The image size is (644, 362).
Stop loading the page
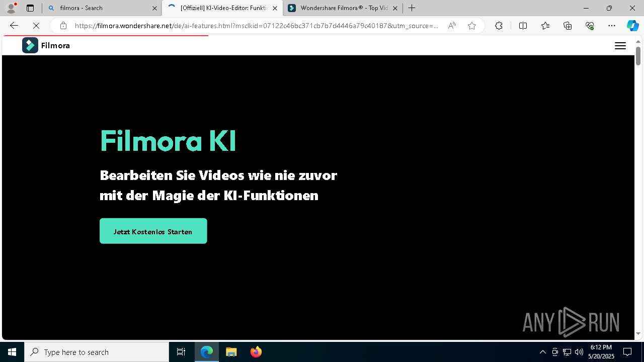(36, 26)
